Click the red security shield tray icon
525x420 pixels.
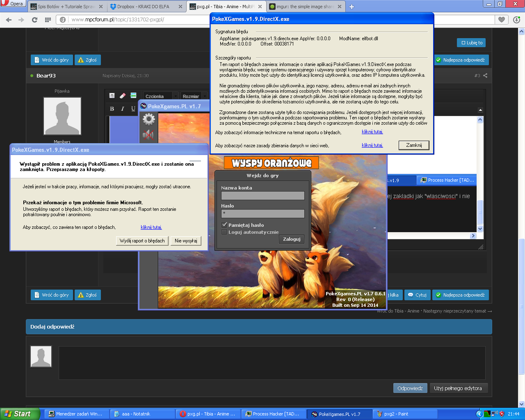(502, 414)
